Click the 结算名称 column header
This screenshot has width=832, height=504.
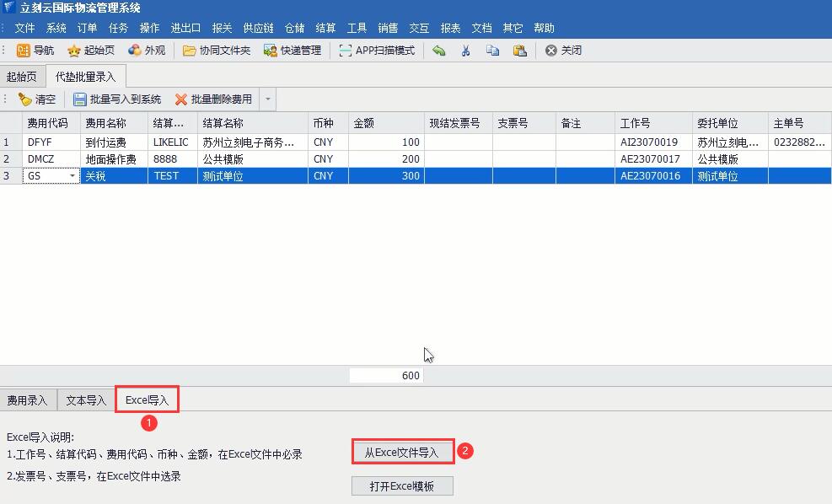[x=253, y=124]
